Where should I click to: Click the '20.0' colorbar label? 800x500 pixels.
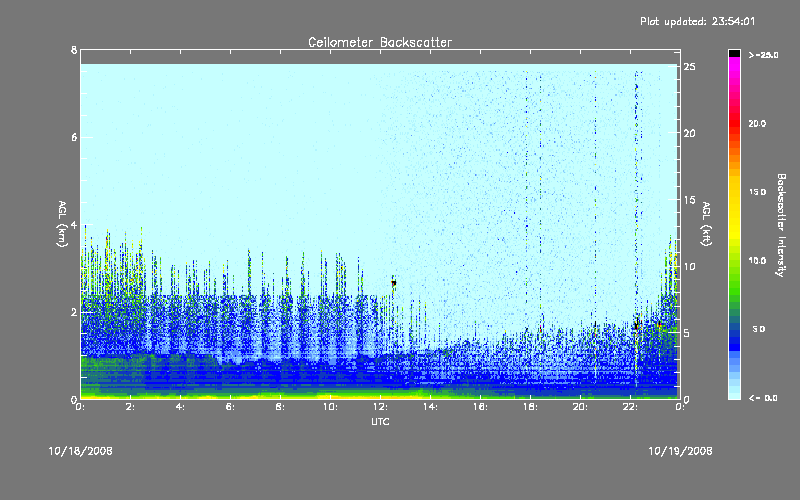(757, 123)
